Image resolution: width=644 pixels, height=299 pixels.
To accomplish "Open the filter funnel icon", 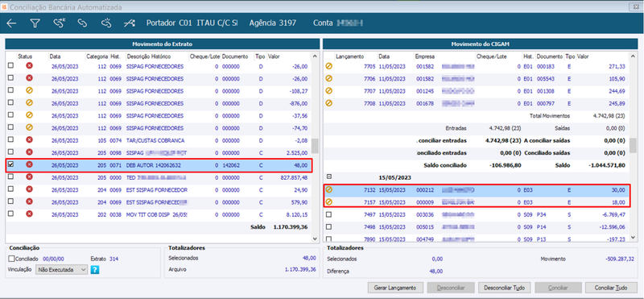I will click(x=35, y=23).
